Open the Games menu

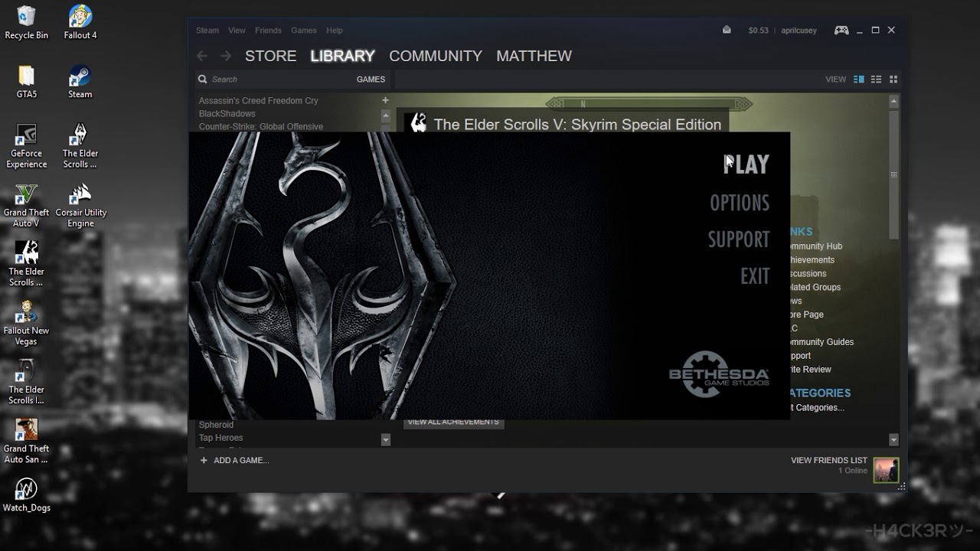point(303,31)
